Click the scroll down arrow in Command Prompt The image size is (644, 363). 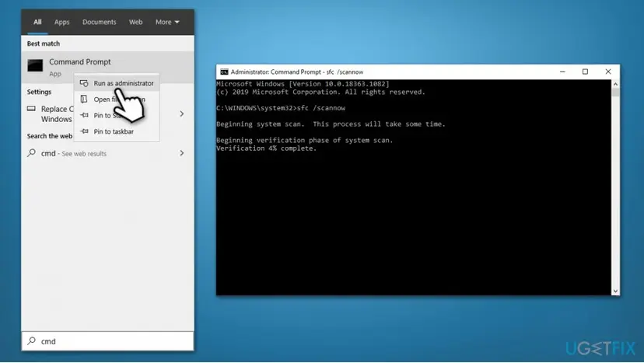click(x=615, y=291)
